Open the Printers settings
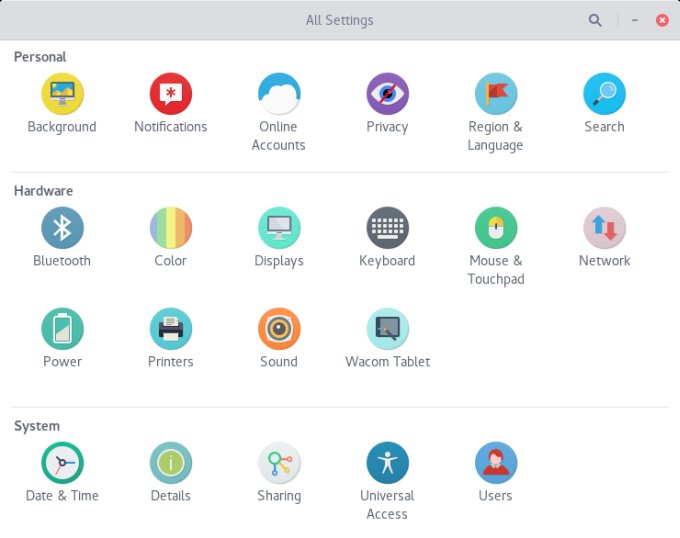Viewport: 680px width, 538px height. click(170, 329)
